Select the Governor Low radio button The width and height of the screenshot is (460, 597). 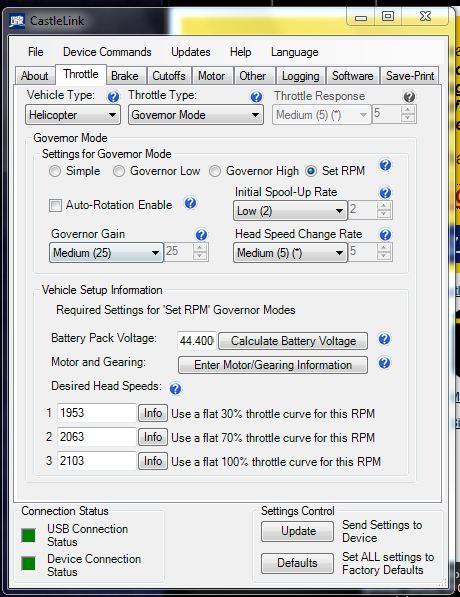[x=119, y=171]
